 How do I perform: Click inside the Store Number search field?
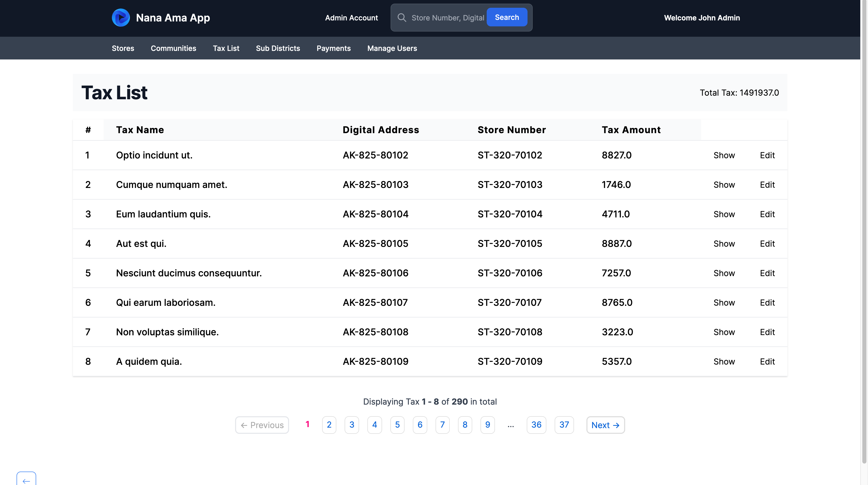447,18
